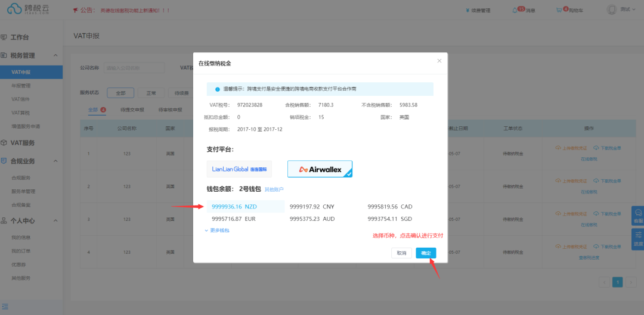Viewport: 644px width, 315px height.
Task: Click the VAT服务 cube icon
Action: (x=4, y=143)
